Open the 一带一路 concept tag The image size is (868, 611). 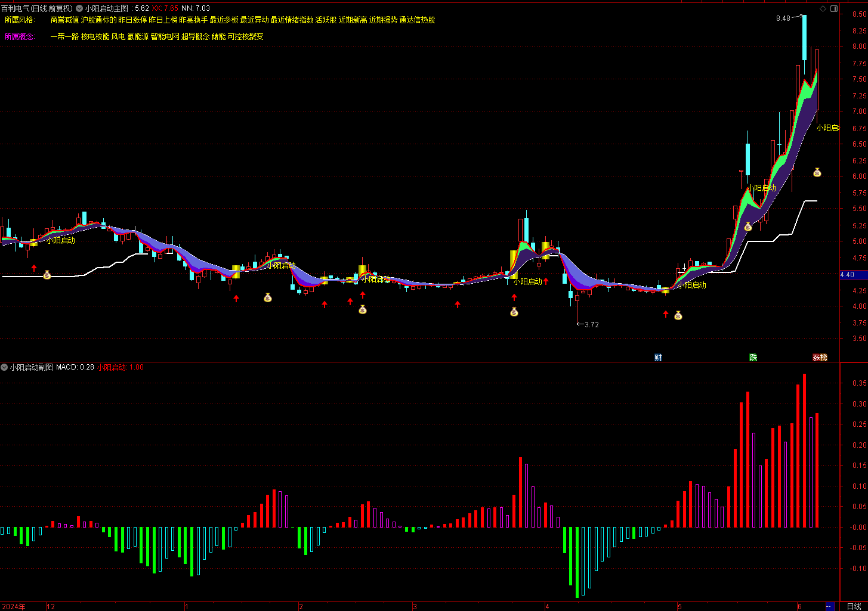pos(65,36)
